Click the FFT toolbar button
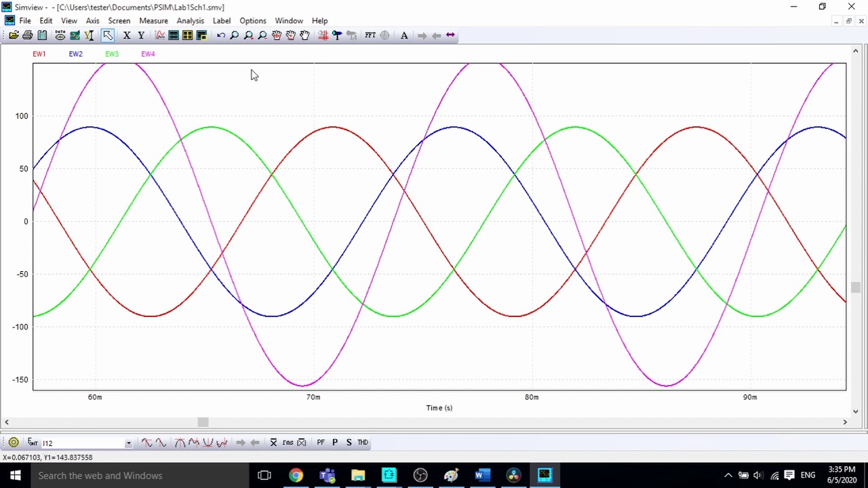Image resolution: width=868 pixels, height=488 pixels. [x=370, y=35]
